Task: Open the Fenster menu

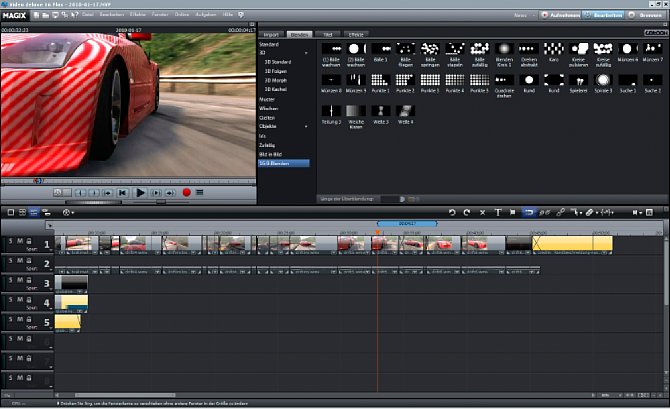Action: coord(160,15)
